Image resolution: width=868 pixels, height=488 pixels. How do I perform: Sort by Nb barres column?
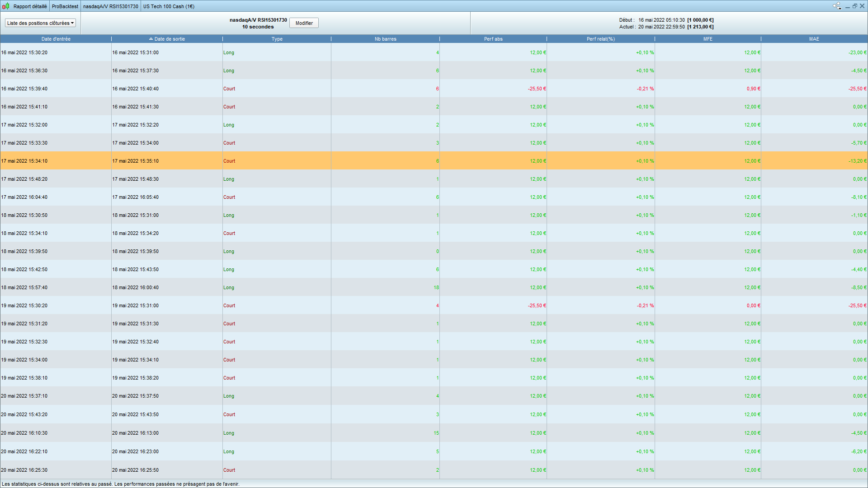coord(385,39)
